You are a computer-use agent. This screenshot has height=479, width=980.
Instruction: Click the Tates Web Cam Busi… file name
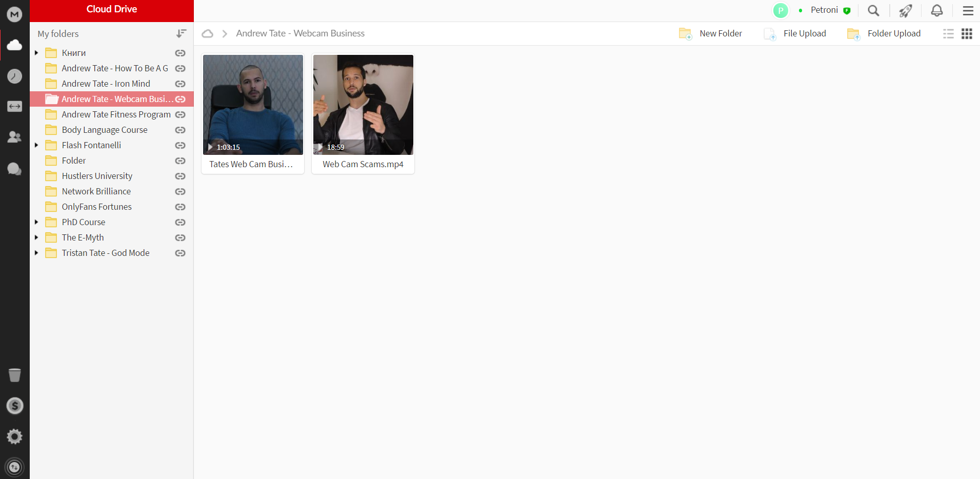point(251,164)
